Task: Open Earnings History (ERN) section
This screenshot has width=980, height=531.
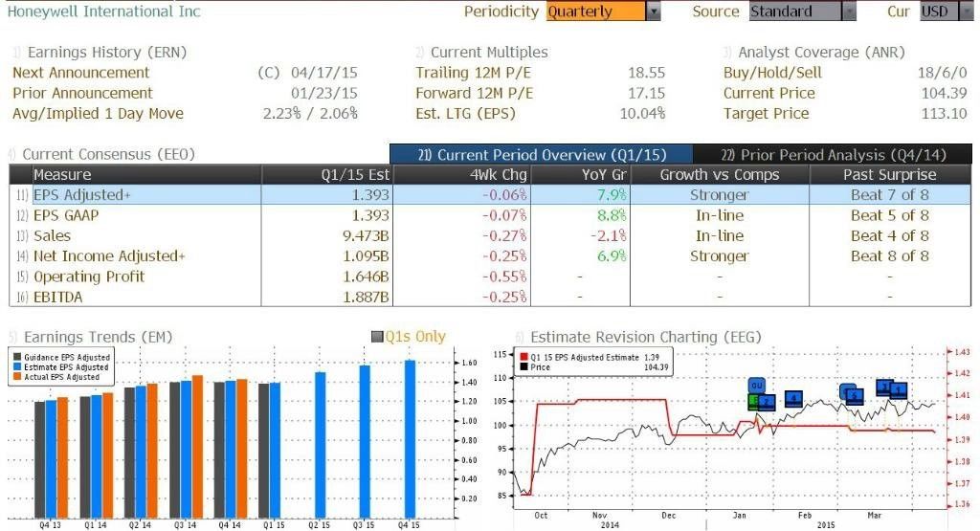Action: 107,53
